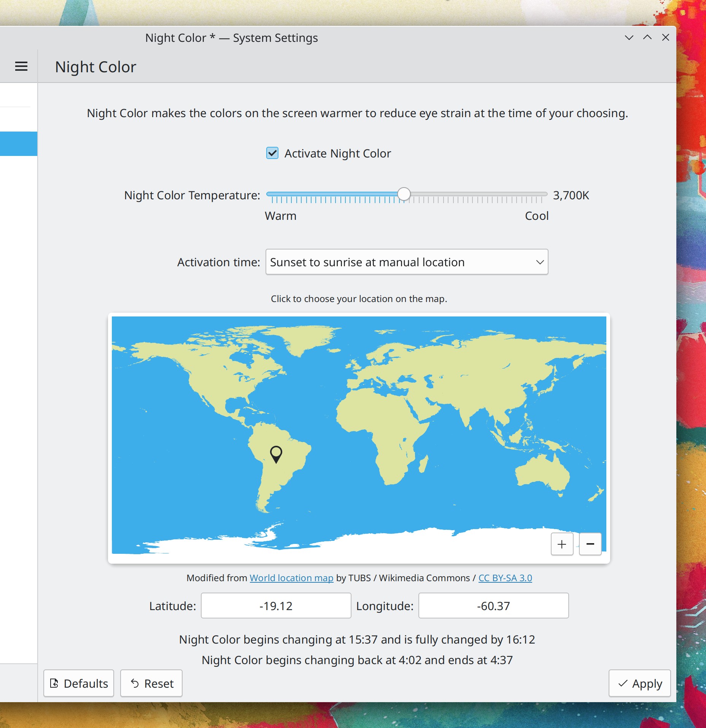Image resolution: width=706 pixels, height=728 pixels.
Task: Close the Night Color settings window
Action: [x=665, y=38]
